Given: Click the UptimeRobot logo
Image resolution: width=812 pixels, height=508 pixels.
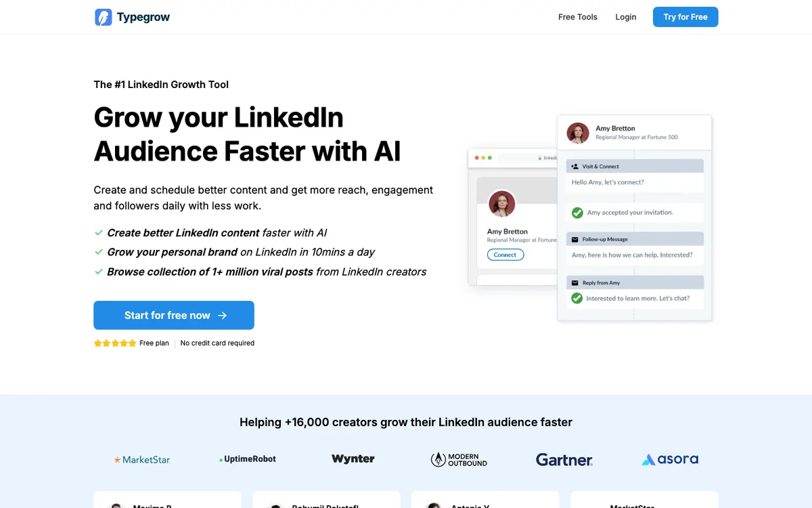Looking at the screenshot, I should 248,459.
